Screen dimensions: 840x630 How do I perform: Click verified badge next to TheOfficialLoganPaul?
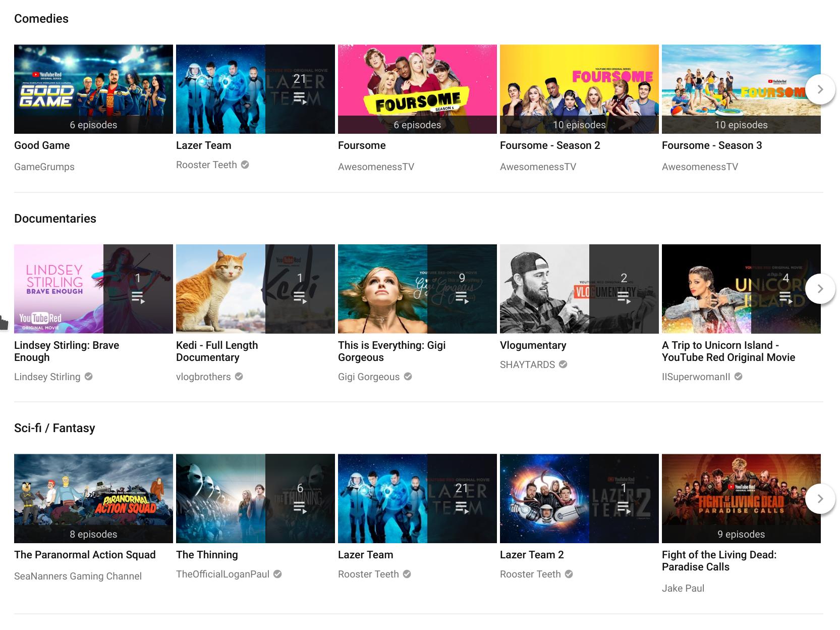tap(277, 574)
